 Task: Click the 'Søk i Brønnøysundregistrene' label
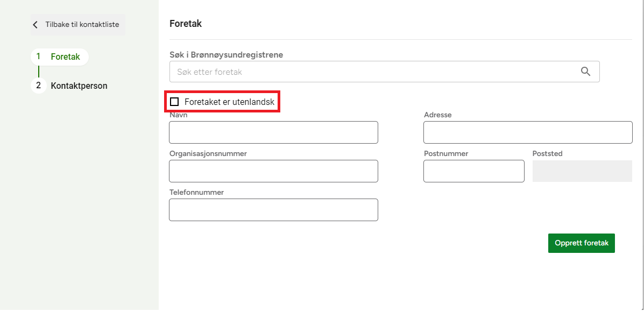point(226,55)
